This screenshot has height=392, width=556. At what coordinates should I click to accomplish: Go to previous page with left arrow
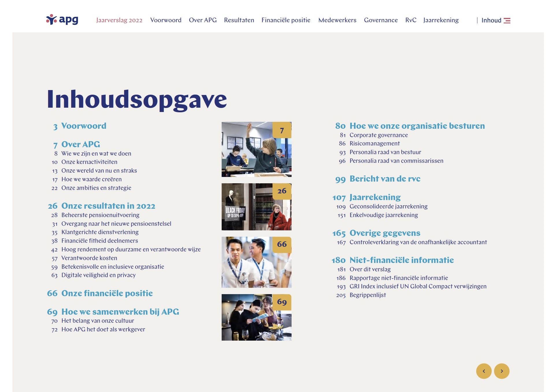click(x=484, y=371)
